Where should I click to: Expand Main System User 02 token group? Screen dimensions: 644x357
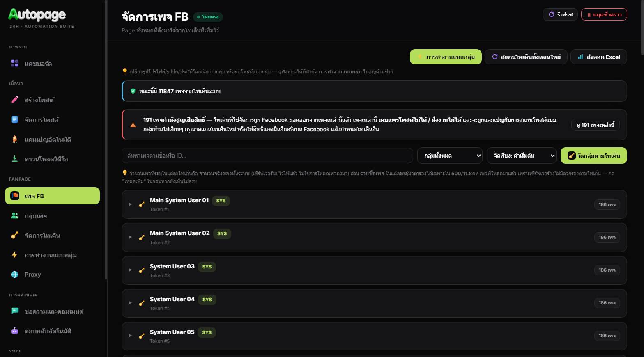pyautogui.click(x=130, y=237)
